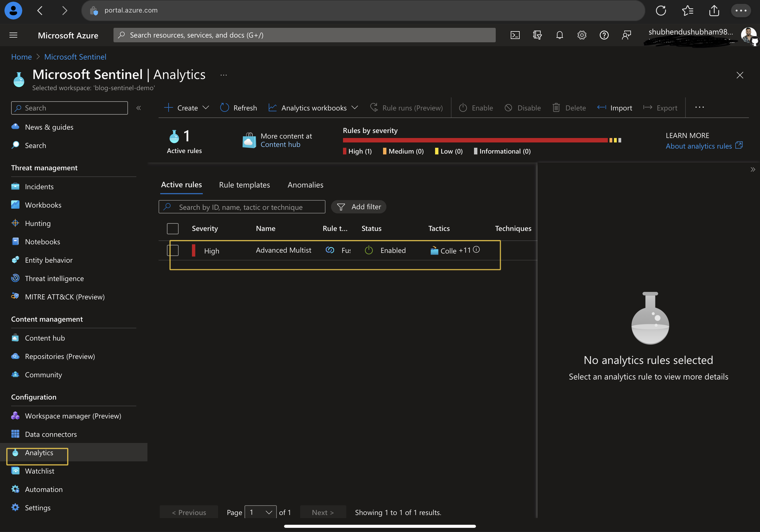Open the browser more options ellipsis
760x532 pixels.
point(741,10)
